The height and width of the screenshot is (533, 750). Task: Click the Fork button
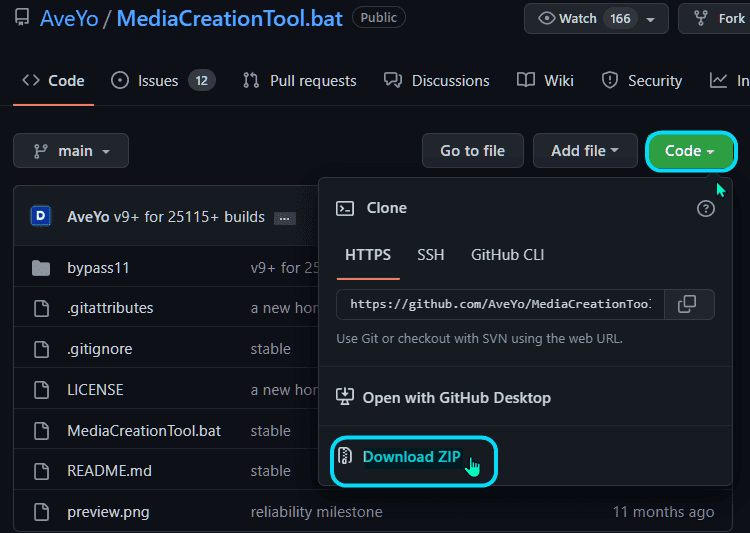(x=714, y=19)
